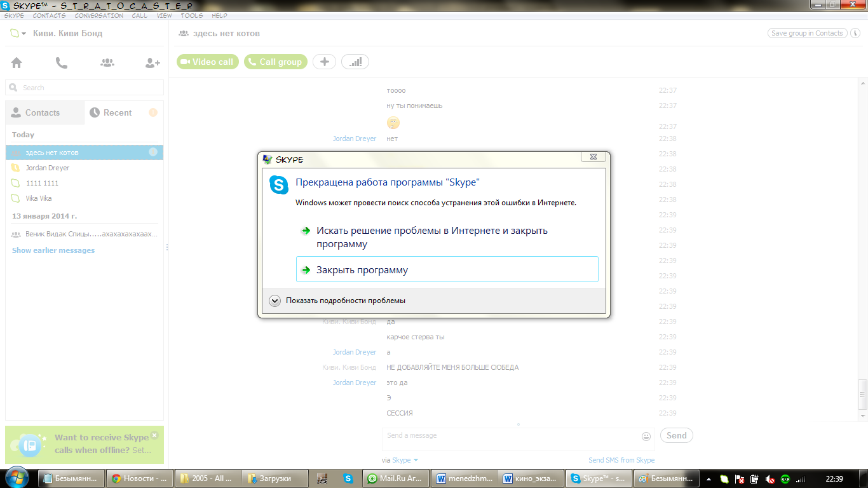The height and width of the screenshot is (488, 868).
Task: Click the muted volume tray icon
Action: tap(770, 478)
